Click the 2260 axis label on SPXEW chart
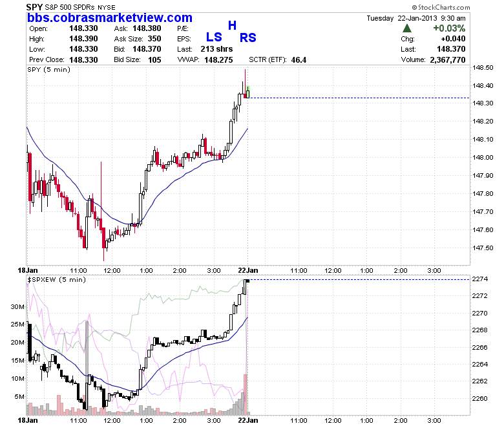The width and height of the screenshot is (504, 426). click(480, 399)
